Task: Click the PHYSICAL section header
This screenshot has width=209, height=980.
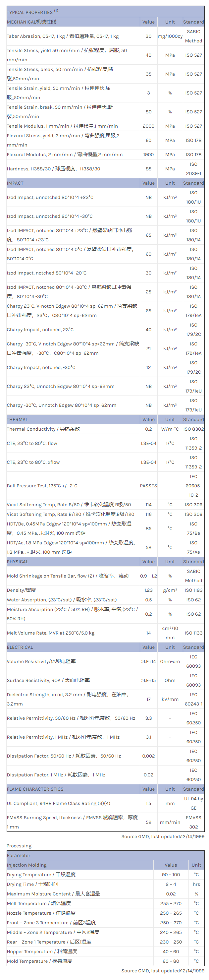Action: tap(18, 562)
